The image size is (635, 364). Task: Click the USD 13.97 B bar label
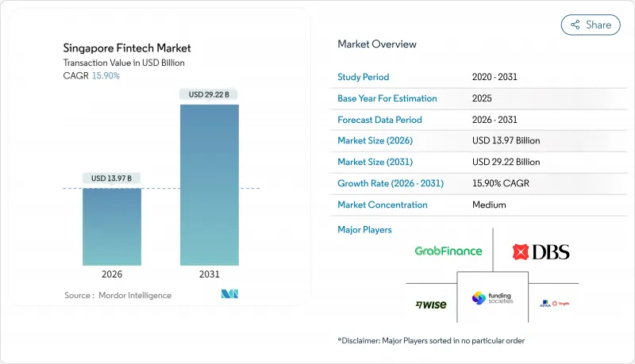(x=112, y=177)
